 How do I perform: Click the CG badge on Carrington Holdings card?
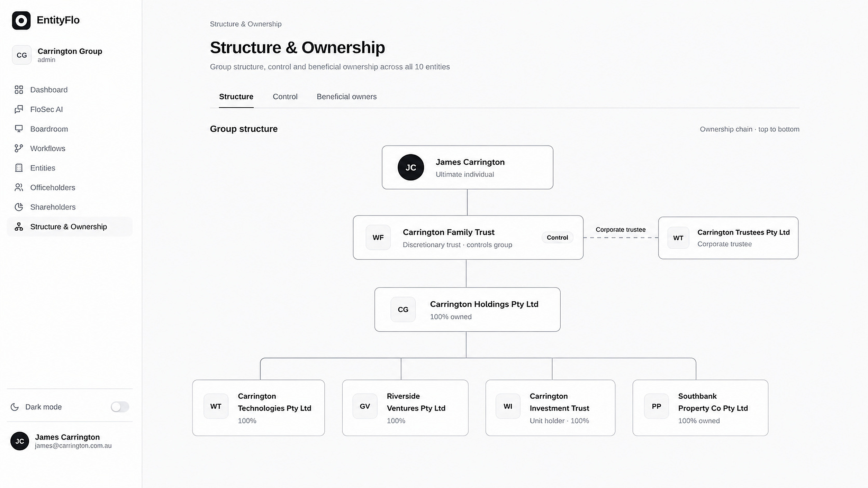pos(403,310)
